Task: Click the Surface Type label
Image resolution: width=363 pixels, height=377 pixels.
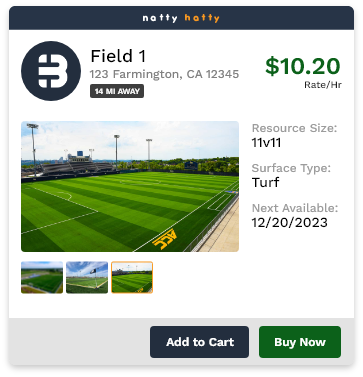Action: 291,168
